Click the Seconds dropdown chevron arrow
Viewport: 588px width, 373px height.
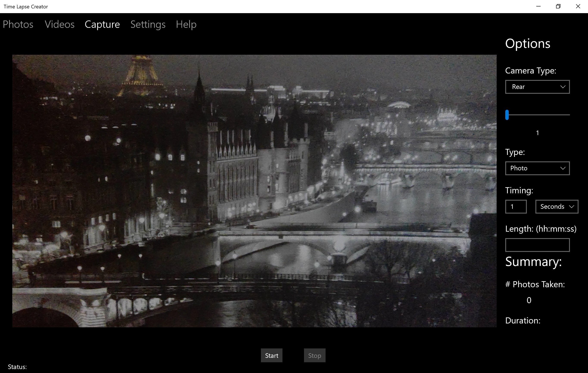(x=571, y=207)
